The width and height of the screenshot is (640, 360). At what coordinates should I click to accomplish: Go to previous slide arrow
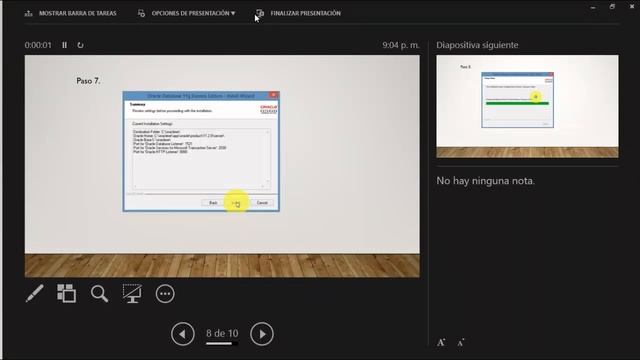[182, 334]
